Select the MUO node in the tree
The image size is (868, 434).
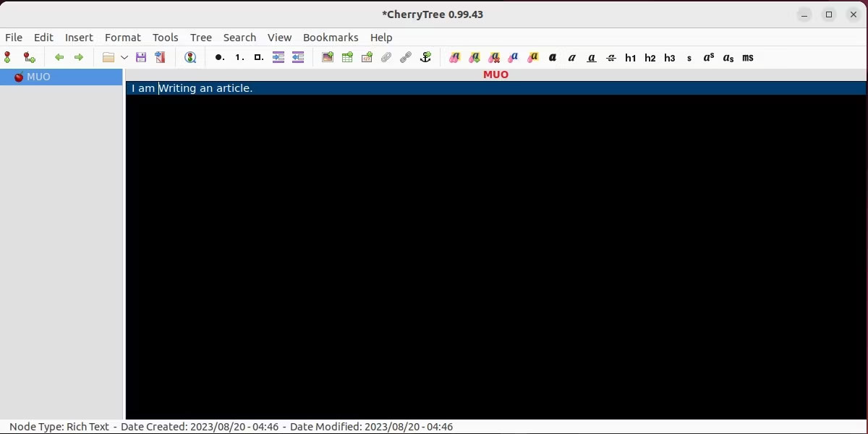pyautogui.click(x=39, y=77)
